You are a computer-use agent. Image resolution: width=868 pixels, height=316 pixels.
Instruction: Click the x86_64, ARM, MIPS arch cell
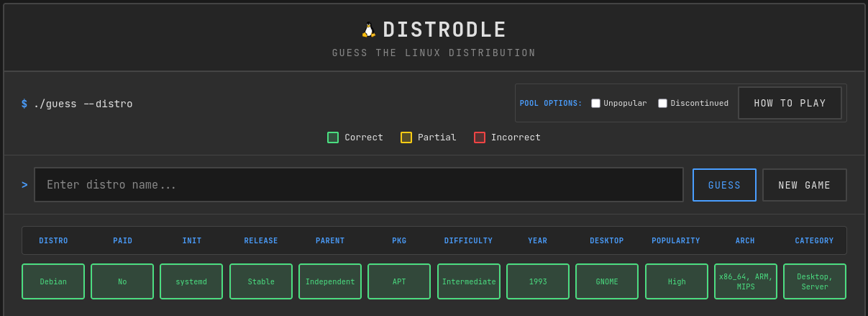coord(745,281)
